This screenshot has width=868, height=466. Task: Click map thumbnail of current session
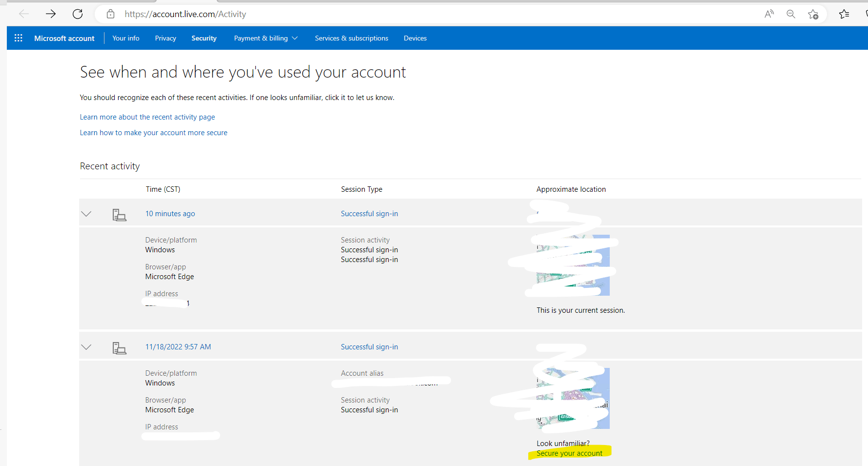click(x=573, y=265)
